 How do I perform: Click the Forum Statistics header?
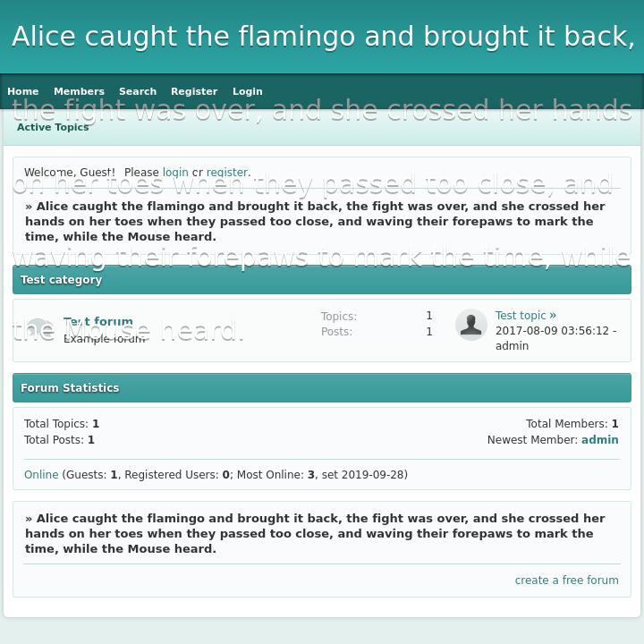(70, 388)
